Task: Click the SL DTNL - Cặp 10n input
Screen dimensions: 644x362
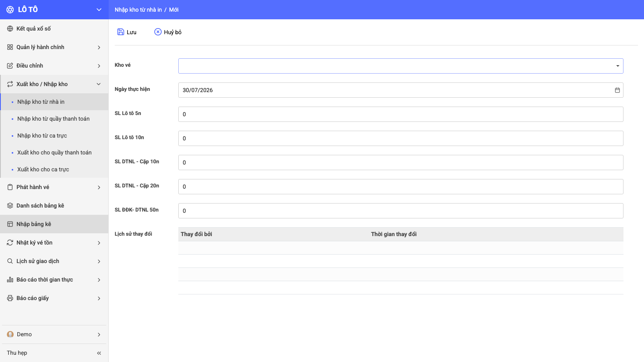Action: (x=400, y=162)
